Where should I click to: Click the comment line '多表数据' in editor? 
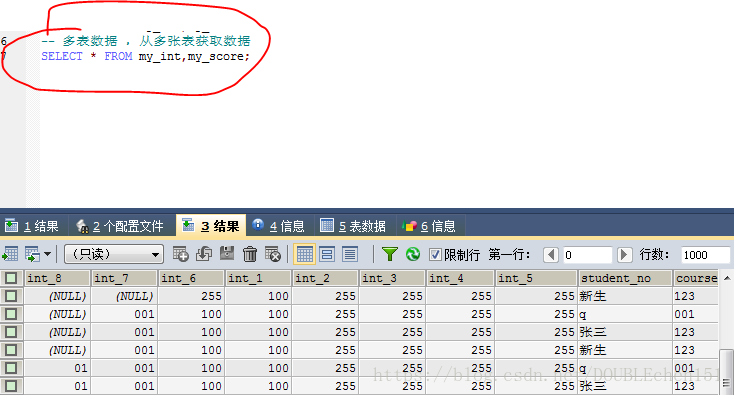point(146,41)
